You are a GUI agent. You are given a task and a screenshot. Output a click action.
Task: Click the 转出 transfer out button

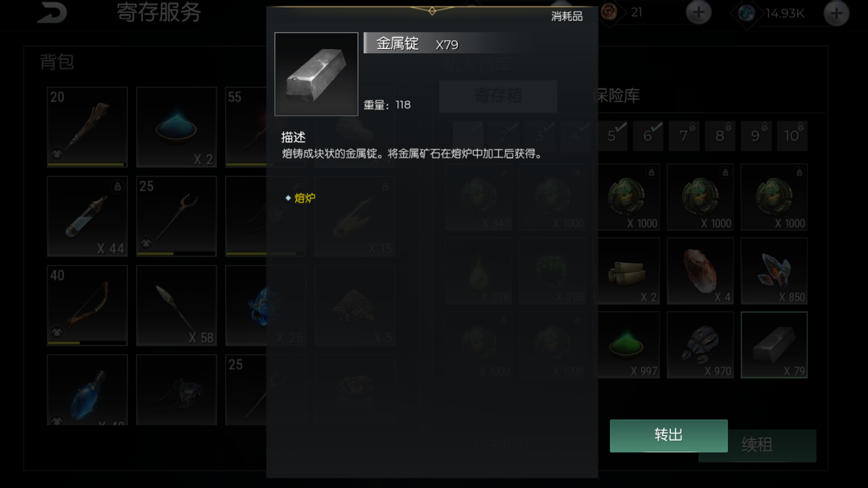(668, 435)
